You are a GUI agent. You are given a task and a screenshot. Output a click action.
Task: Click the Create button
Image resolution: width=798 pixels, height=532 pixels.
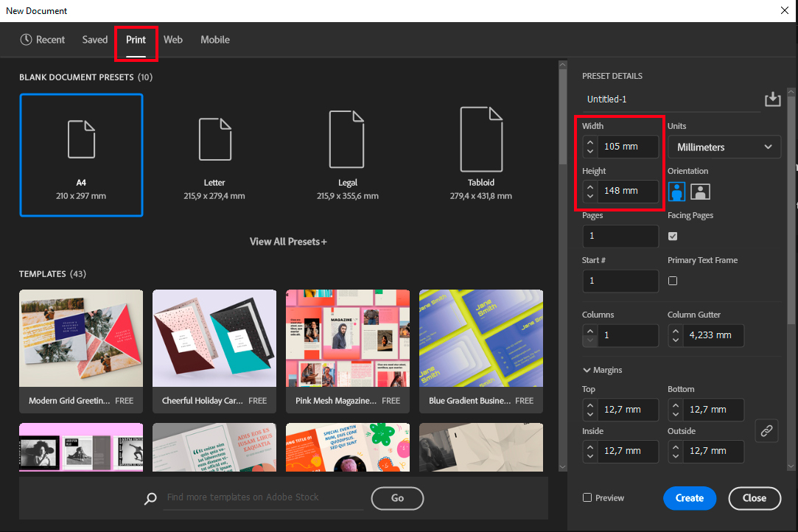click(x=689, y=498)
